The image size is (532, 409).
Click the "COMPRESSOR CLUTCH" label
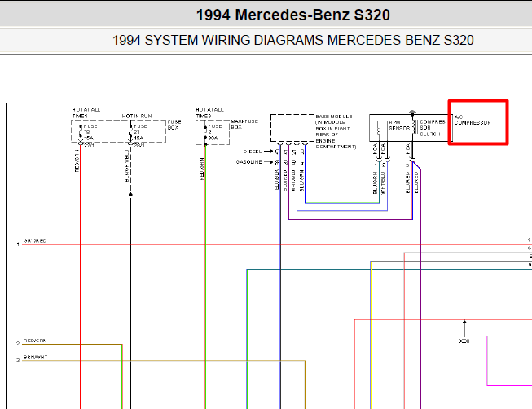(433, 128)
